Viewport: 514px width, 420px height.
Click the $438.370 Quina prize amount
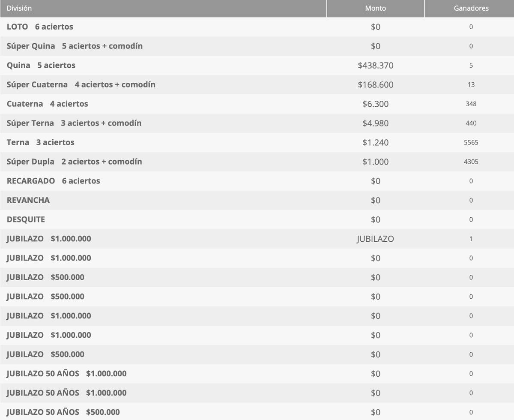[375, 65]
